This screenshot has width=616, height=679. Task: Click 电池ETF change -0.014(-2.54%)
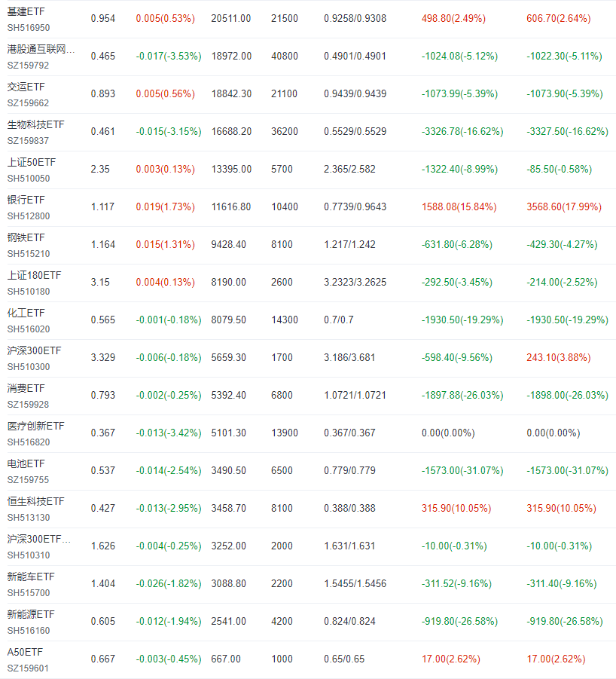click(x=169, y=471)
